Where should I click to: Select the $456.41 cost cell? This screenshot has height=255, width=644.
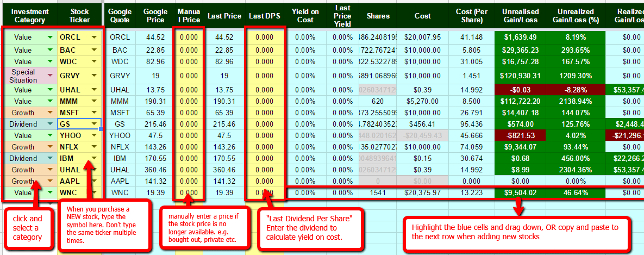[x=423, y=124]
